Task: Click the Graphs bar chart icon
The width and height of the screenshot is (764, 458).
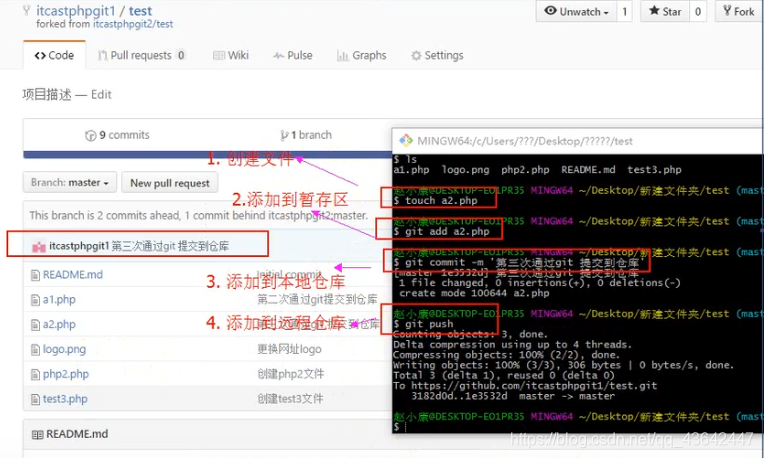Action: [x=343, y=56]
